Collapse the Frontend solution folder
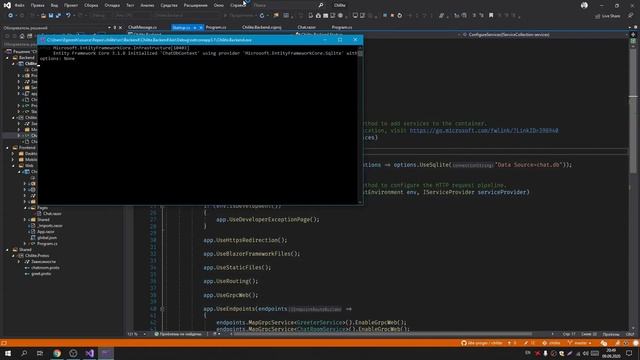This screenshot has width=640, height=360. pos(7,148)
